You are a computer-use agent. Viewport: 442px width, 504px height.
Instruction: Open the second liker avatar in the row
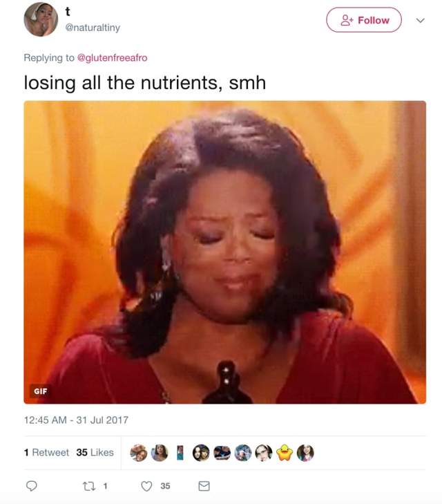160,453
